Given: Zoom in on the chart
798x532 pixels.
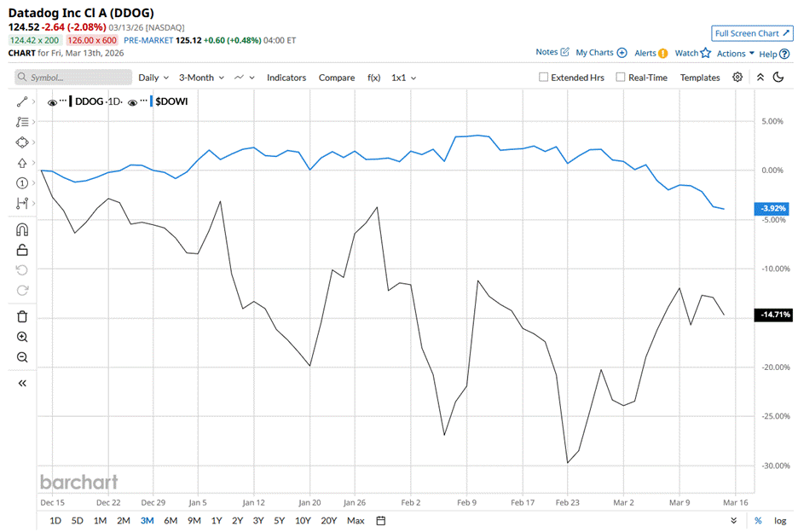Looking at the screenshot, I should click(22, 337).
